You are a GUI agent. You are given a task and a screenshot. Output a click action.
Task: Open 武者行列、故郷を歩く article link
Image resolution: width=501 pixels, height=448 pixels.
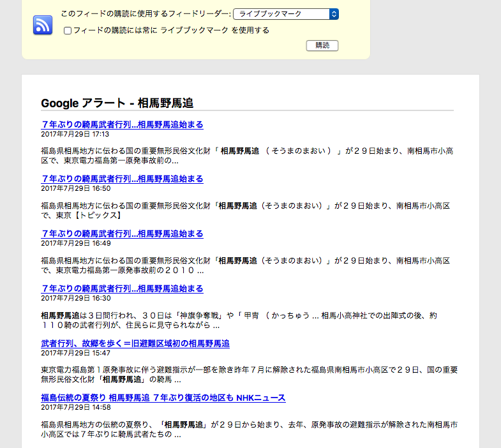[135, 343]
